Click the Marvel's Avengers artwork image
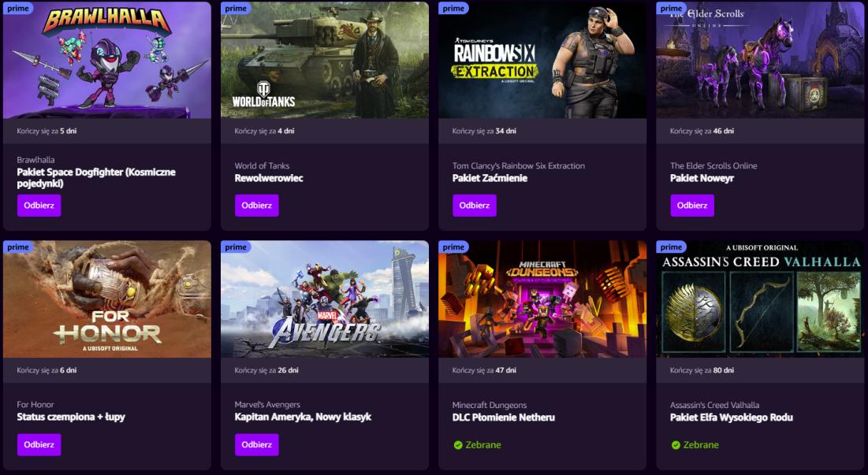The image size is (868, 475). [324, 299]
